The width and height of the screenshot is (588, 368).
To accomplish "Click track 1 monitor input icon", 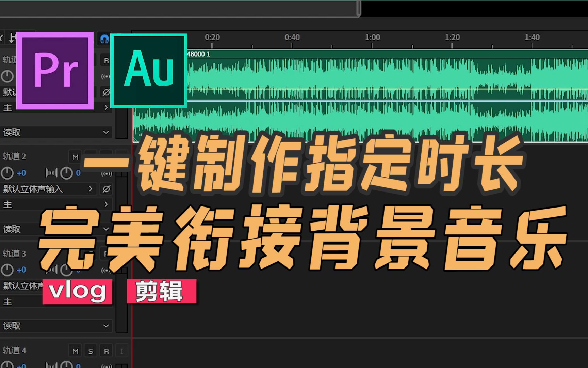I will (x=106, y=76).
